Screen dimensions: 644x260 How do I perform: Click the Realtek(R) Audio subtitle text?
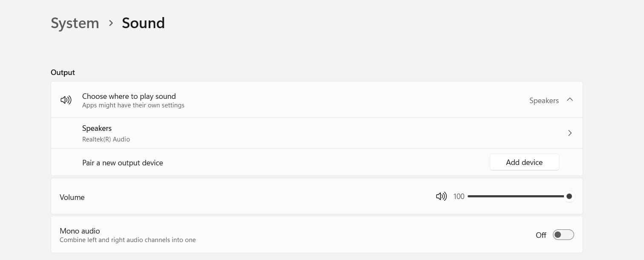point(106,139)
